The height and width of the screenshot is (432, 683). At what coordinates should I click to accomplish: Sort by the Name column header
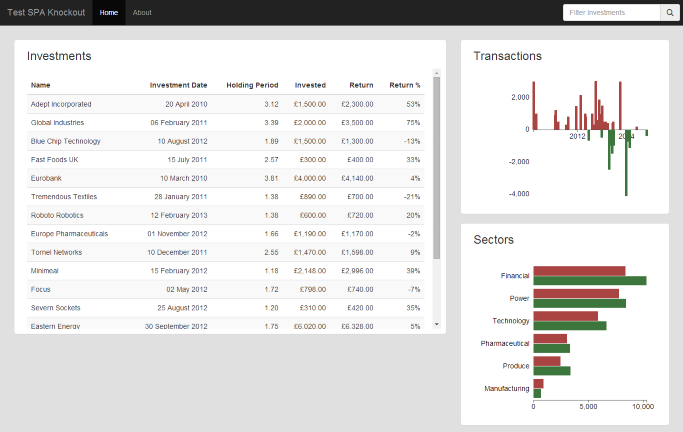click(41, 85)
